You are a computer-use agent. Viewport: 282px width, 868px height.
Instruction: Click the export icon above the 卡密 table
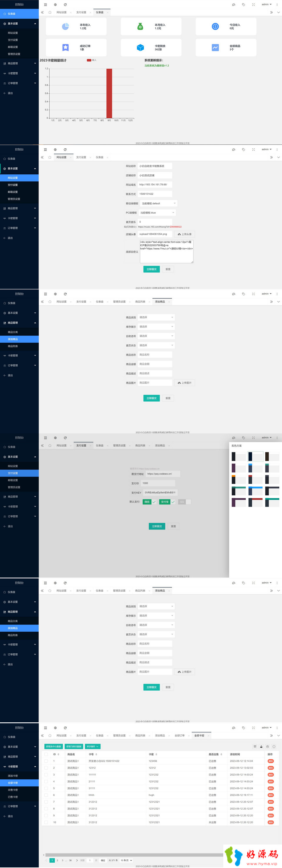point(261,746)
